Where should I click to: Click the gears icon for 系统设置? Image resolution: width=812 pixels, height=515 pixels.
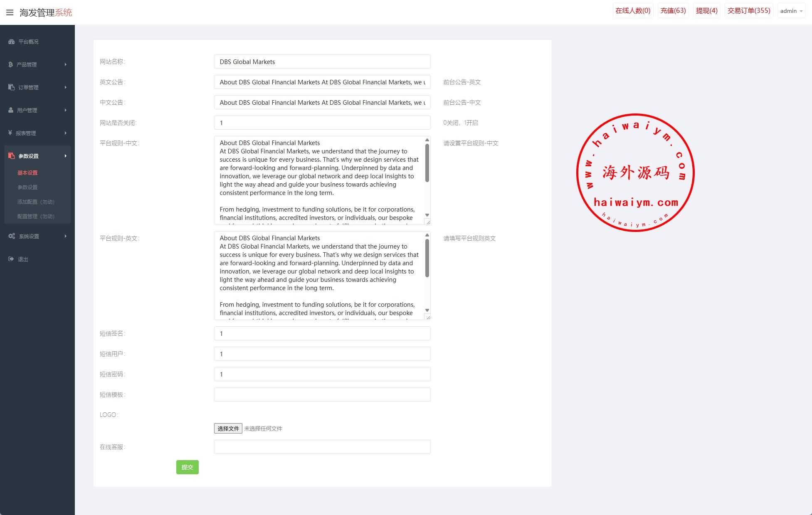pos(12,236)
